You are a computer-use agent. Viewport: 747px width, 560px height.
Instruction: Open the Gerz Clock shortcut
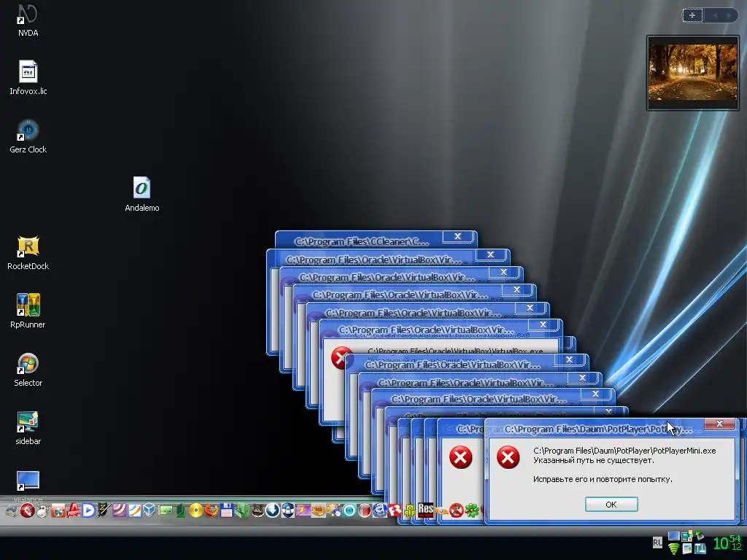(x=28, y=136)
